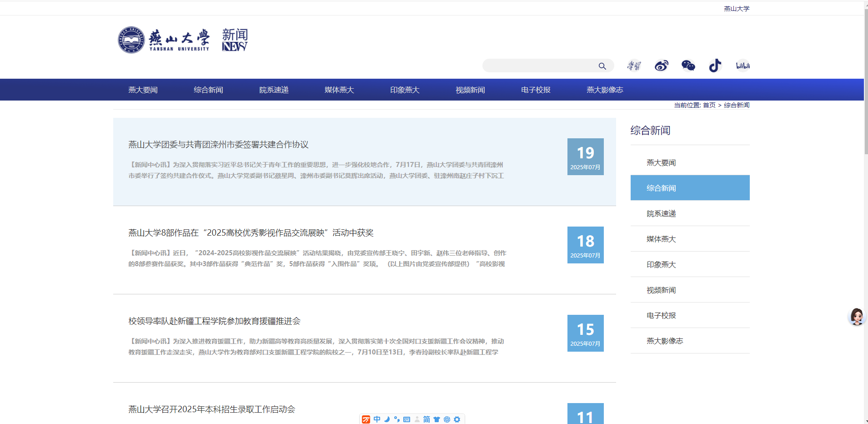Image resolution: width=868 pixels, height=424 pixels.
Task: Open the Weibo social icon
Action: tap(661, 66)
